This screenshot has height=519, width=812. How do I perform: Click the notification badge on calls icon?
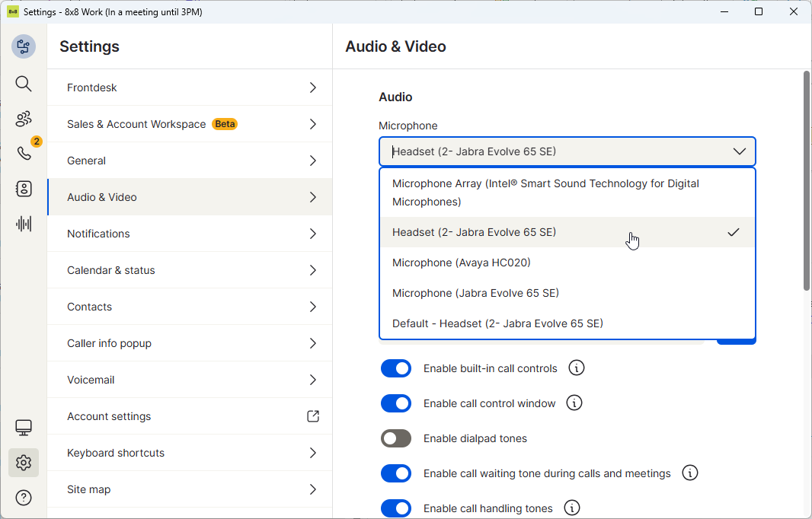pos(37,142)
